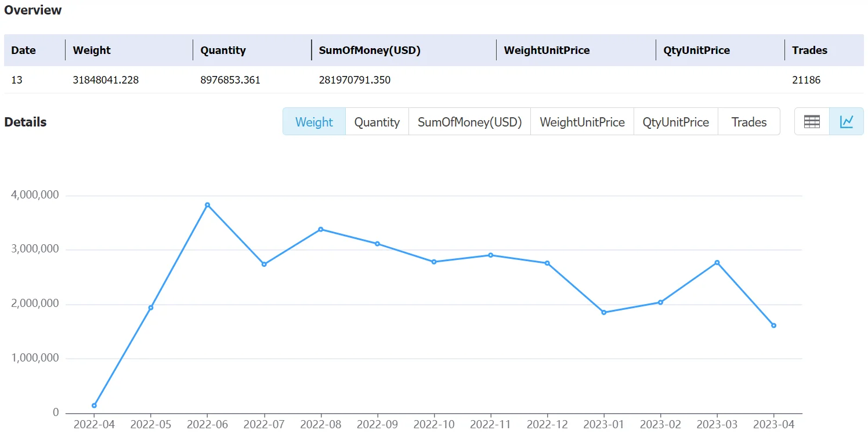
Task: Click the 2023-03 data point
Action: [x=717, y=262]
